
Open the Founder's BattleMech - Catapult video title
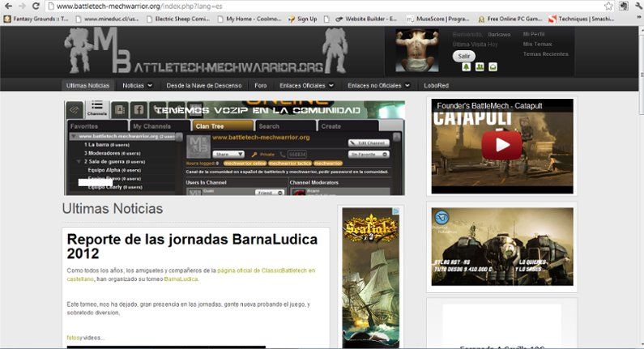[489, 105]
